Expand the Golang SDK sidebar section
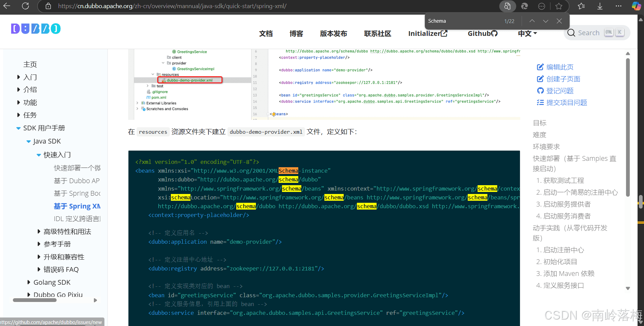This screenshot has width=644, height=326. [x=29, y=282]
